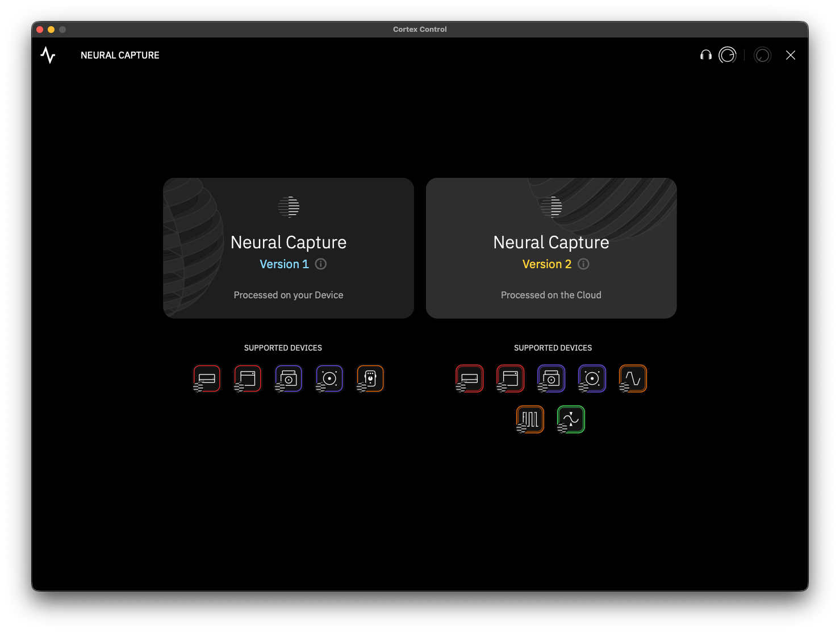Adjust the output level knob

coord(728,55)
